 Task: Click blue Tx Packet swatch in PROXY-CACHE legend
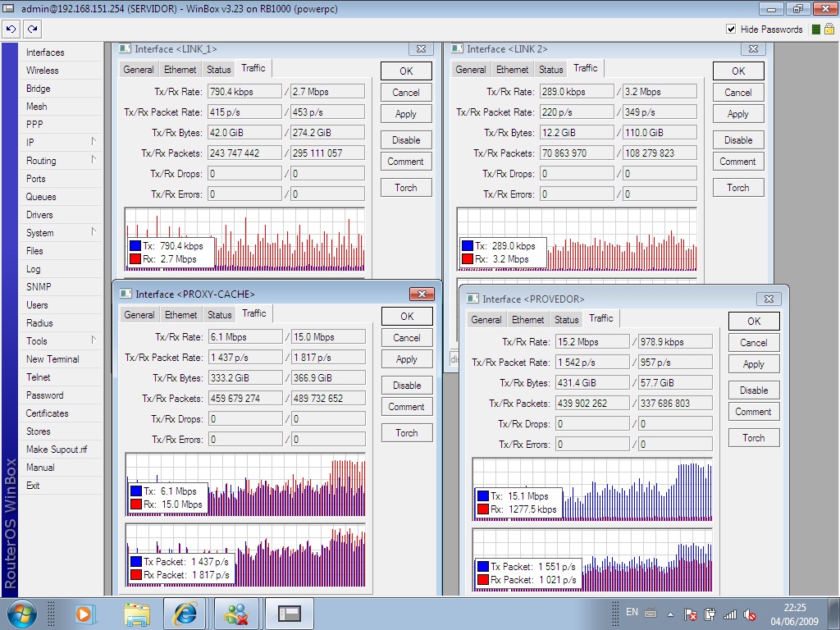click(136, 561)
